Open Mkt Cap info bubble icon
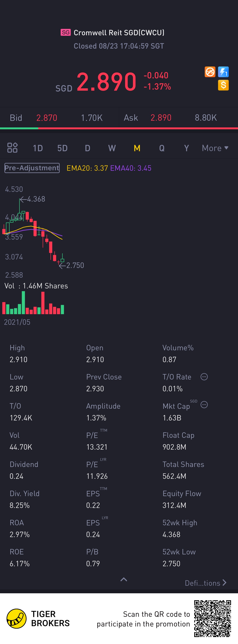 [x=204, y=405]
